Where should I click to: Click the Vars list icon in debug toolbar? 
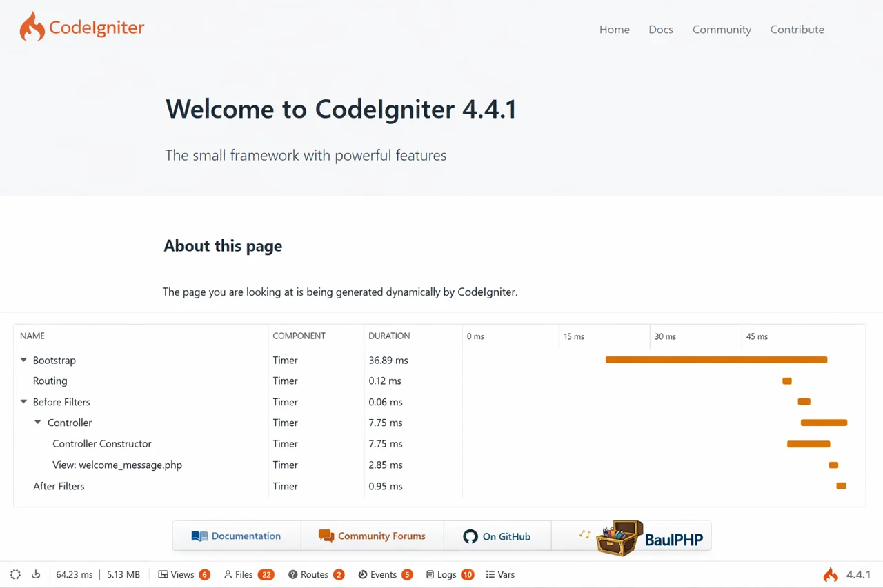(490, 574)
